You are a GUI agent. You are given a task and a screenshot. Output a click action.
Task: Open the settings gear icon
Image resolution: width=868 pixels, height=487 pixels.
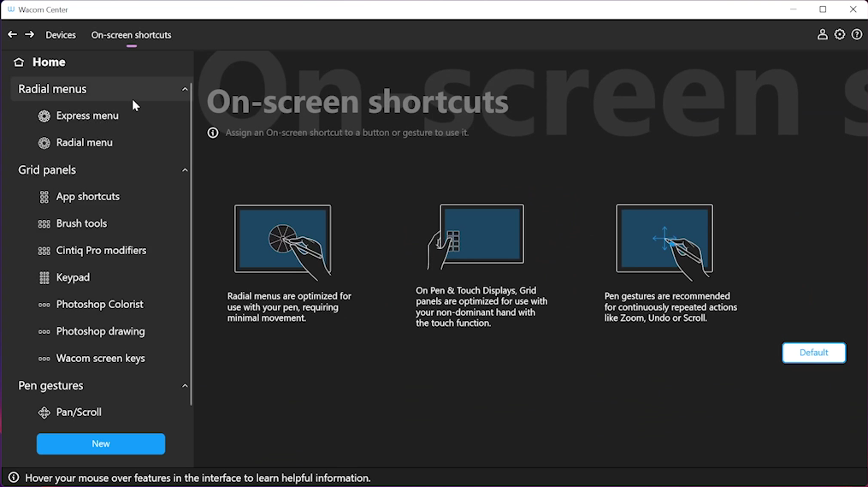click(x=840, y=34)
